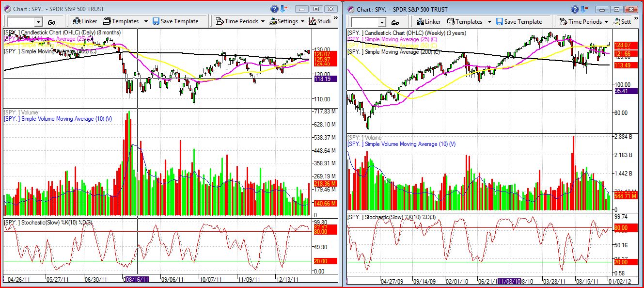The image size is (644, 288).
Task: Click the [SPY.] Volume label in left chart
Action: click(21, 112)
